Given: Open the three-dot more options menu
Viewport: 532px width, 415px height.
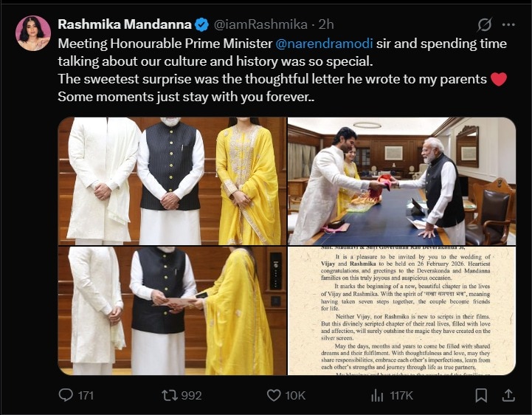Looking at the screenshot, I should pyautogui.click(x=509, y=25).
